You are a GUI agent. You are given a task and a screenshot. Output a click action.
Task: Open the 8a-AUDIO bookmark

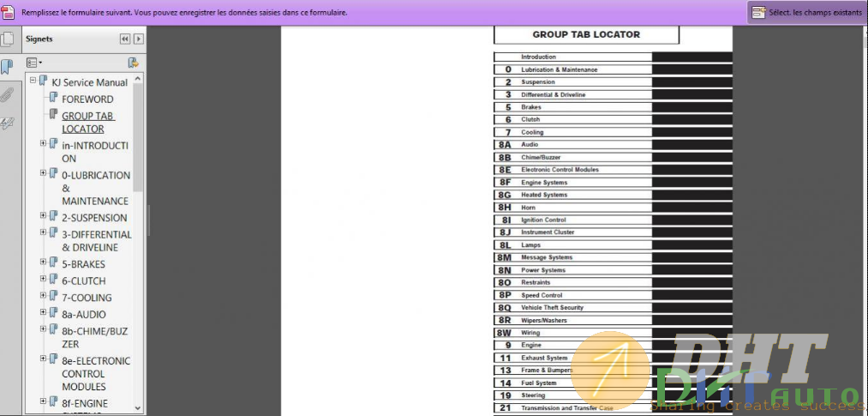pos(84,314)
